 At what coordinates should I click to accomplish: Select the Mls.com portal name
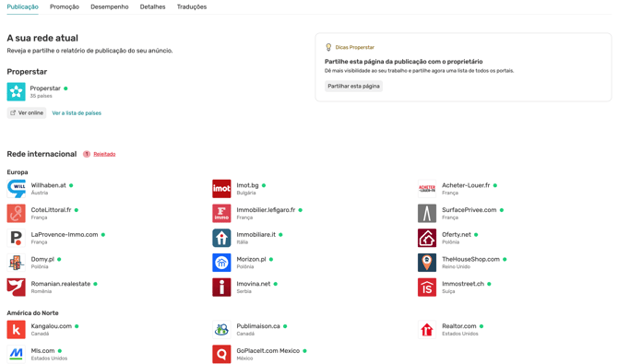(x=42, y=350)
